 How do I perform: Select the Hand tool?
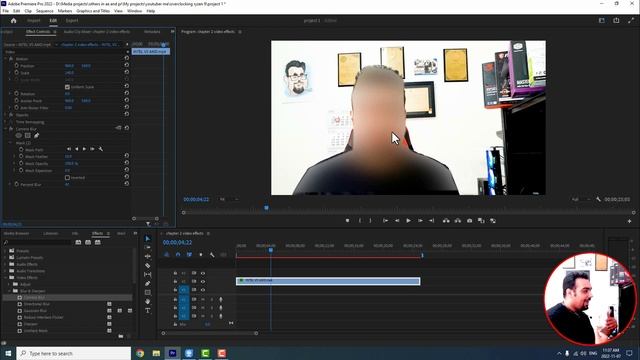[148, 301]
